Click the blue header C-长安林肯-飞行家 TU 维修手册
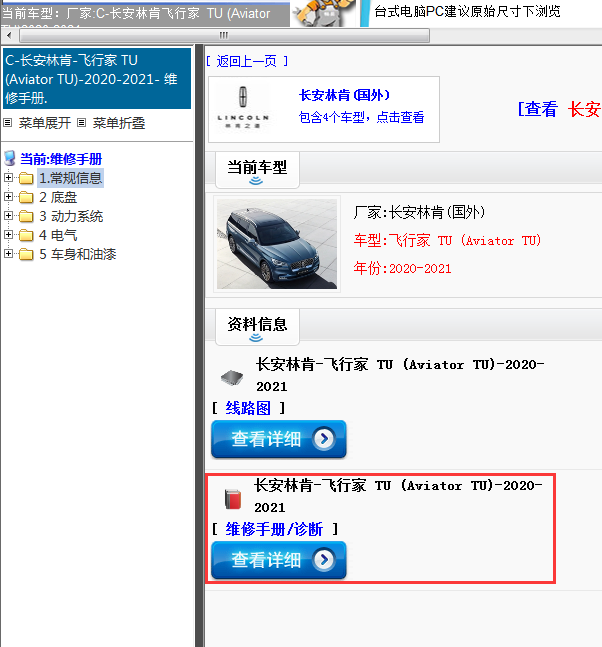602x647 pixels. [x=97, y=78]
